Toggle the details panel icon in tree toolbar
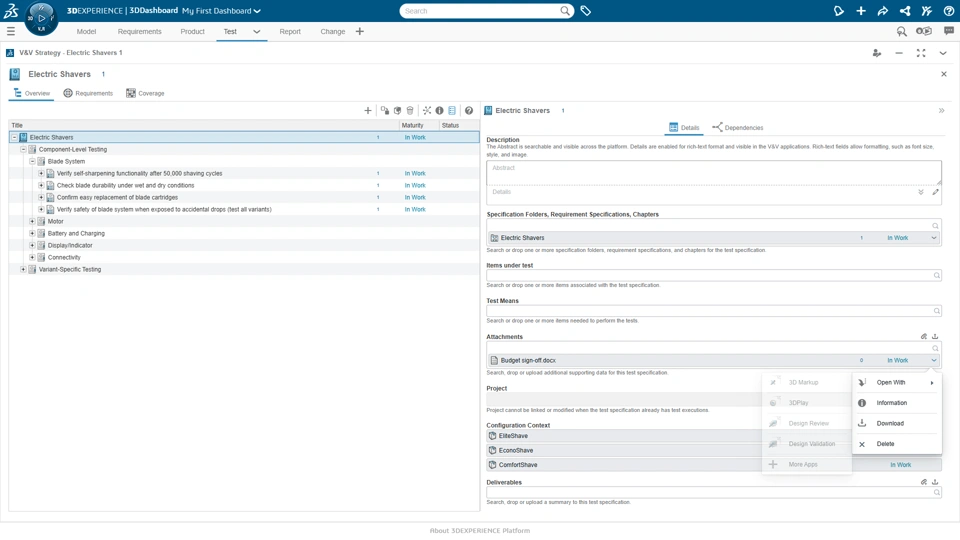Viewport: 960px width, 540px height. point(452,111)
